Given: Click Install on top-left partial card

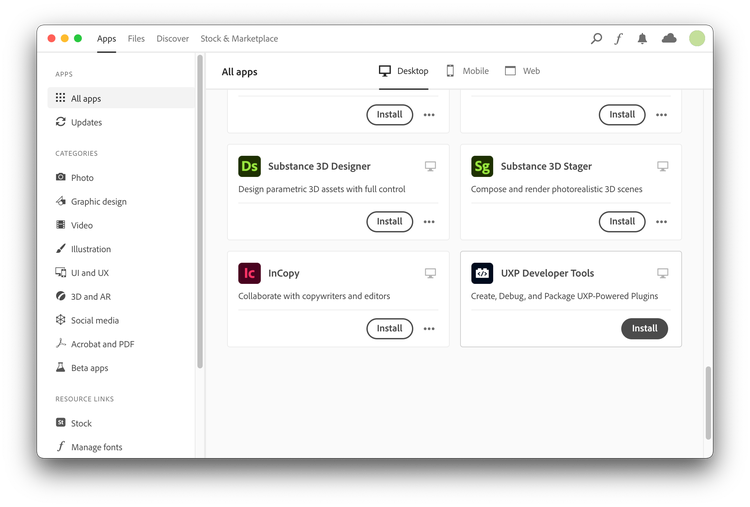Looking at the screenshot, I should click(x=390, y=115).
